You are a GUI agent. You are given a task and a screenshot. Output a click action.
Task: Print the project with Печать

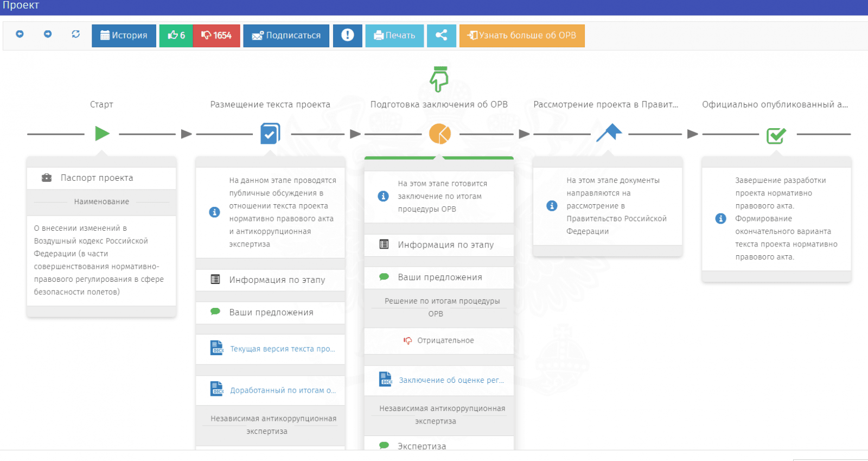click(x=394, y=36)
